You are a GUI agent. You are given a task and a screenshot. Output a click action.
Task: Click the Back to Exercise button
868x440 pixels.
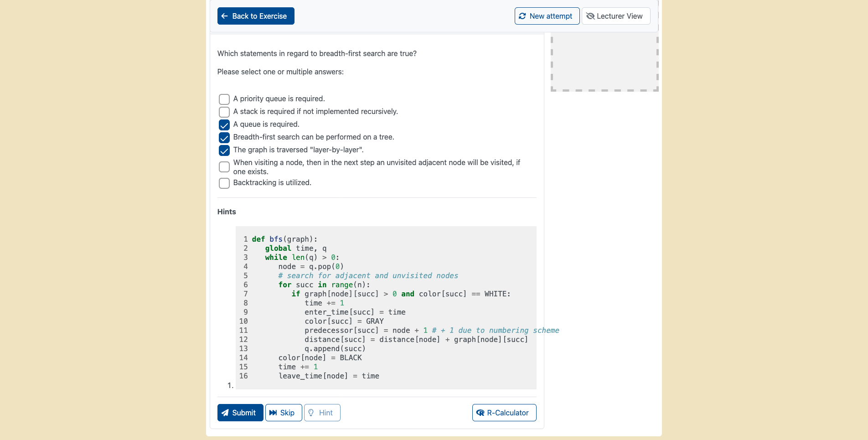[x=256, y=16]
